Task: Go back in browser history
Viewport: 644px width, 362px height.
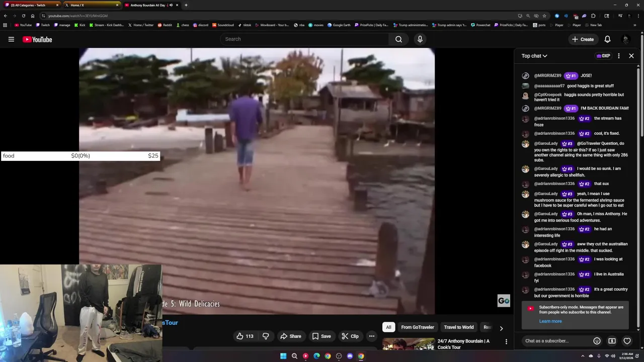Action: (5, 16)
